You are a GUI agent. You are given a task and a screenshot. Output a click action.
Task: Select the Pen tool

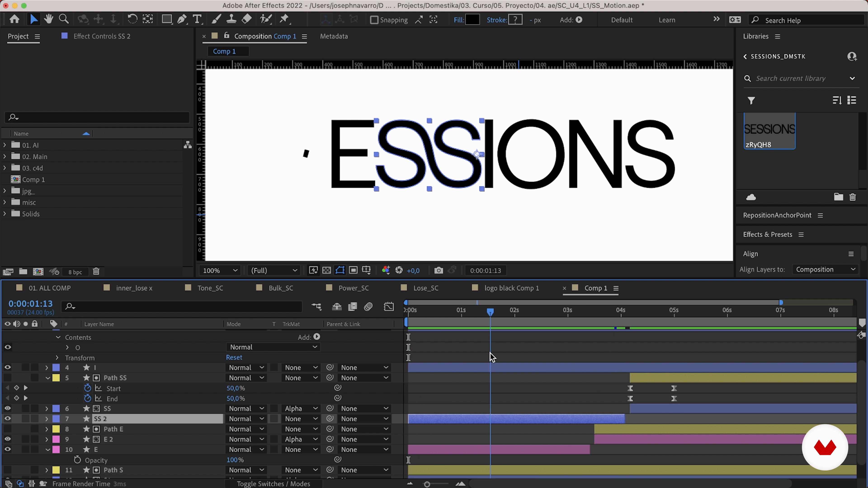point(182,19)
